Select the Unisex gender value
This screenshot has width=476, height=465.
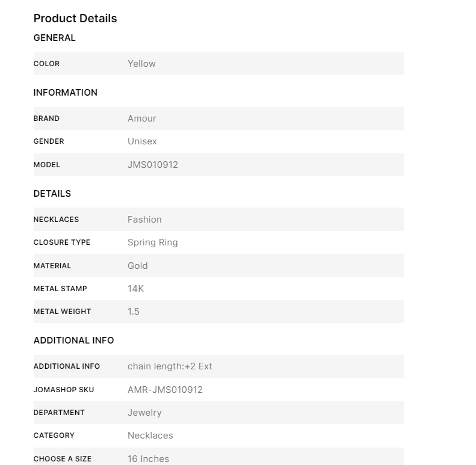pos(142,141)
